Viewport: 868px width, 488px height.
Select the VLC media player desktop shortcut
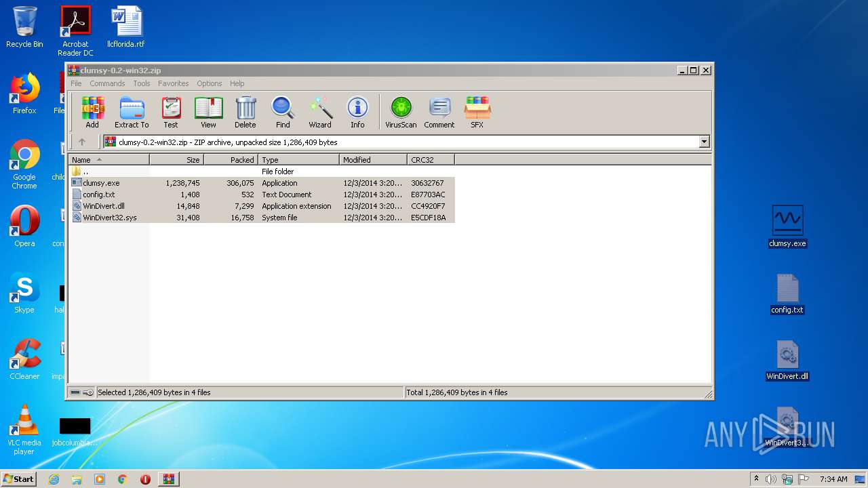click(24, 430)
